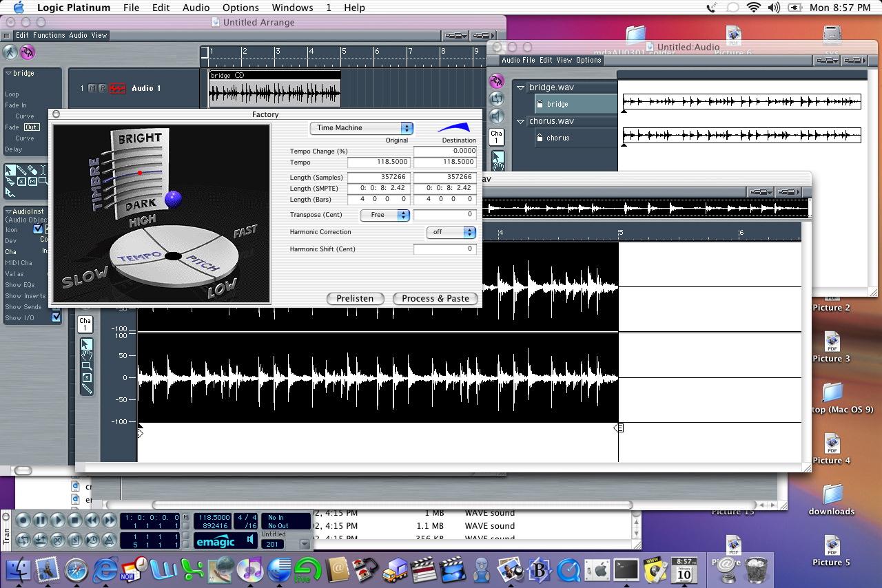Viewport: 882px width, 588px height.
Task: Click the Process & Paste button
Action: point(435,298)
